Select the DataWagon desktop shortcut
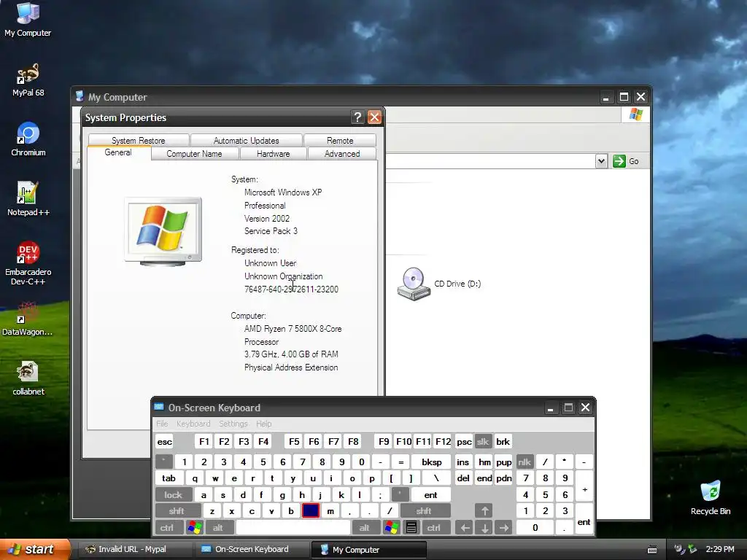747x560 pixels. click(28, 319)
